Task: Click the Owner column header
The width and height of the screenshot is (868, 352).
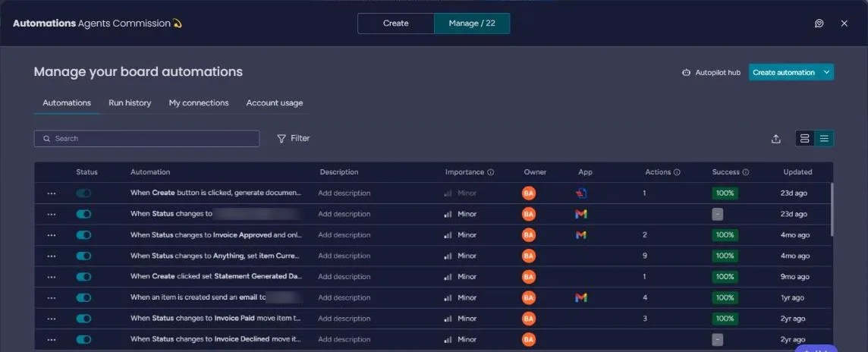Action: tap(536, 172)
